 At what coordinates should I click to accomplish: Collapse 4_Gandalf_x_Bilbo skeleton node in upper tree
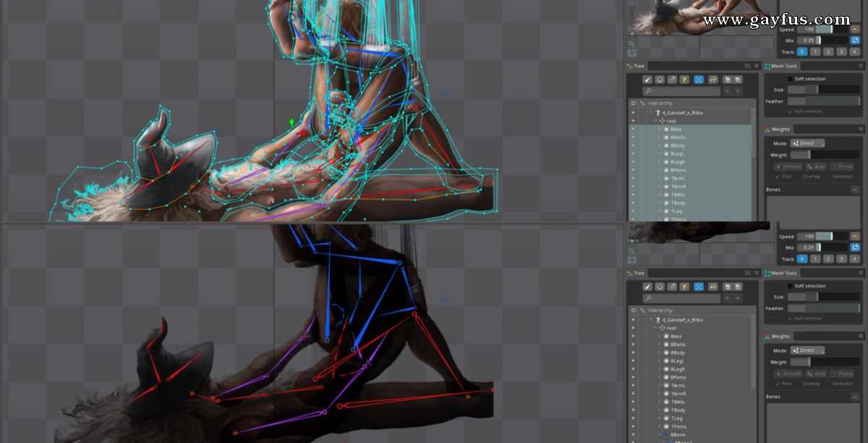(x=650, y=113)
